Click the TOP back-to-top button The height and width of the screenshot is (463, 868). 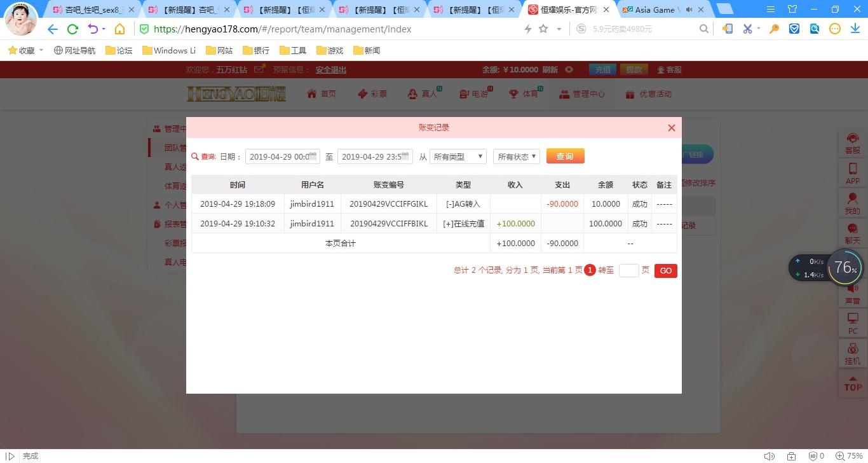coord(853,384)
